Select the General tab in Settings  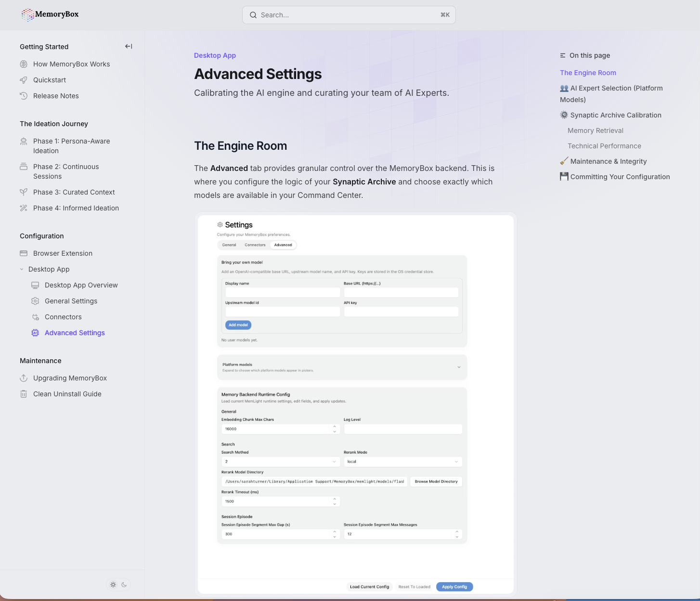pos(229,245)
